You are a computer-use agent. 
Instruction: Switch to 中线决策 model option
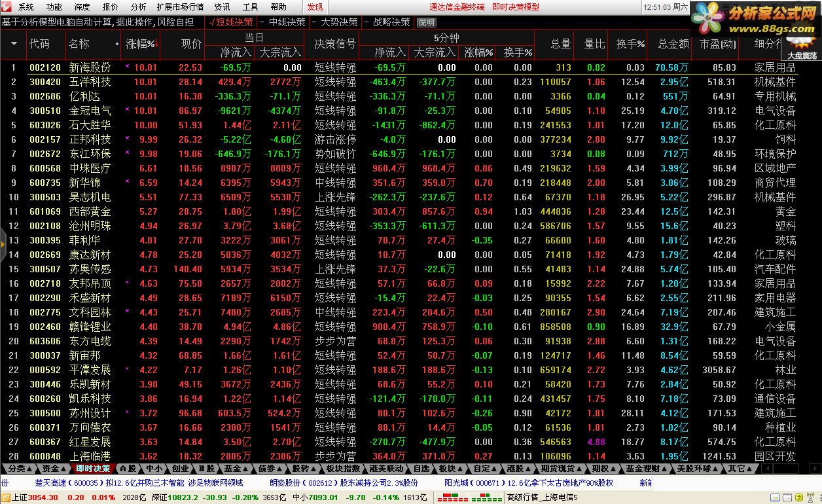click(283, 22)
